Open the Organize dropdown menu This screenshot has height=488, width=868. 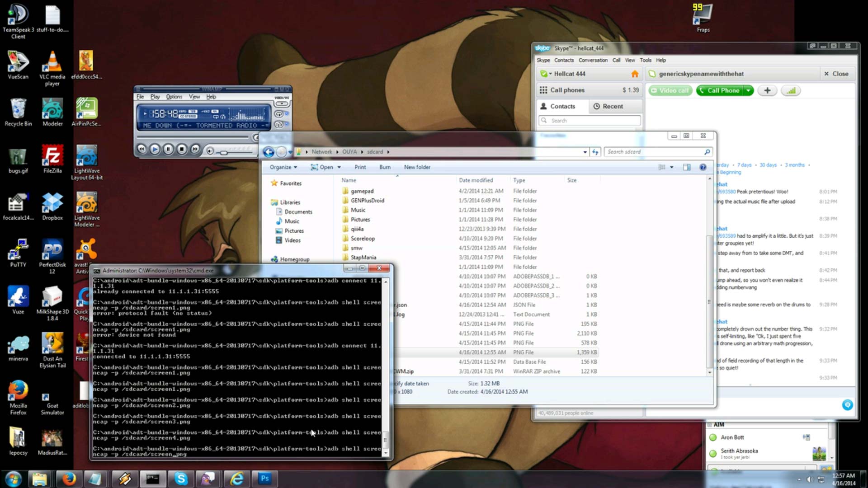[283, 167]
